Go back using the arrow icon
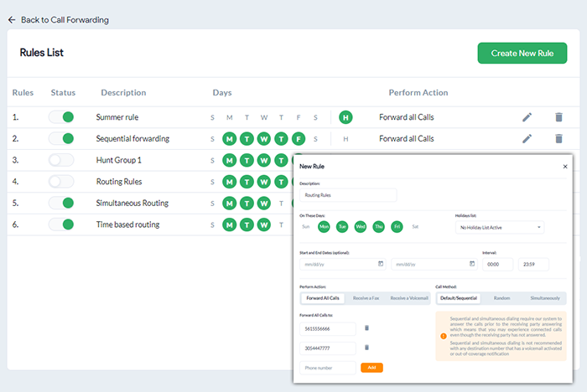 (x=12, y=20)
